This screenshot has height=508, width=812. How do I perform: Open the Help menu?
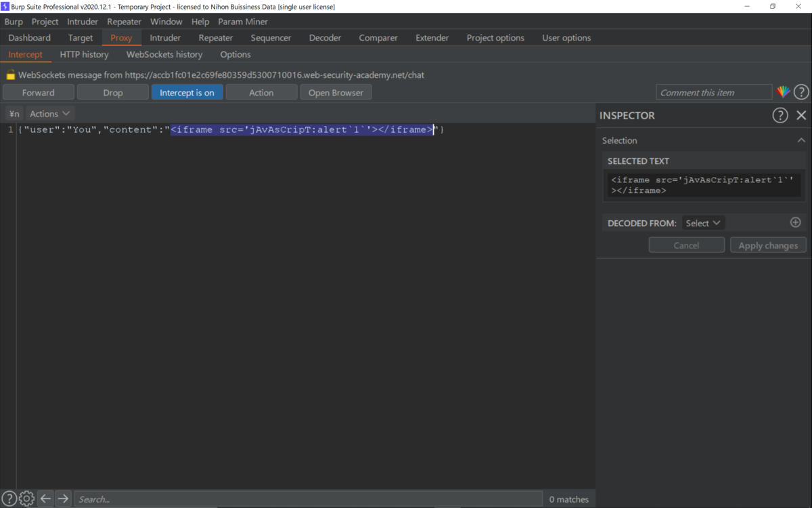coord(200,22)
